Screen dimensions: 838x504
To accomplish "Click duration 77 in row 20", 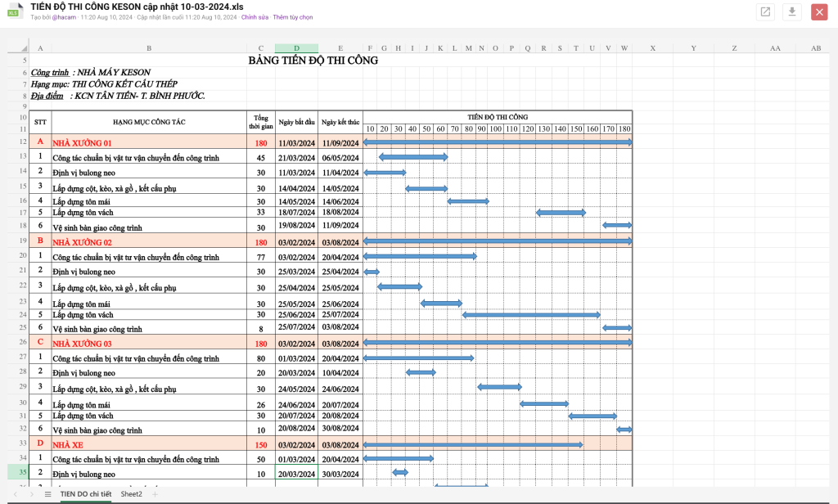I will point(261,257).
